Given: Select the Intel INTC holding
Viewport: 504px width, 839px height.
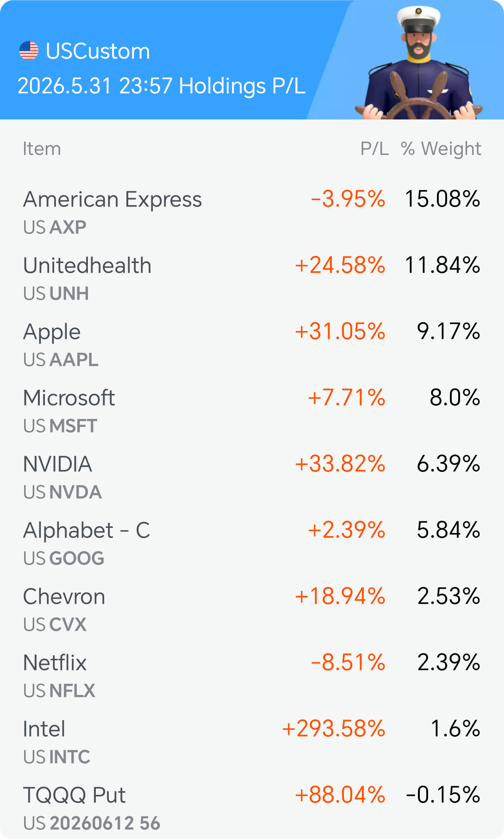Looking at the screenshot, I should tap(252, 742).
